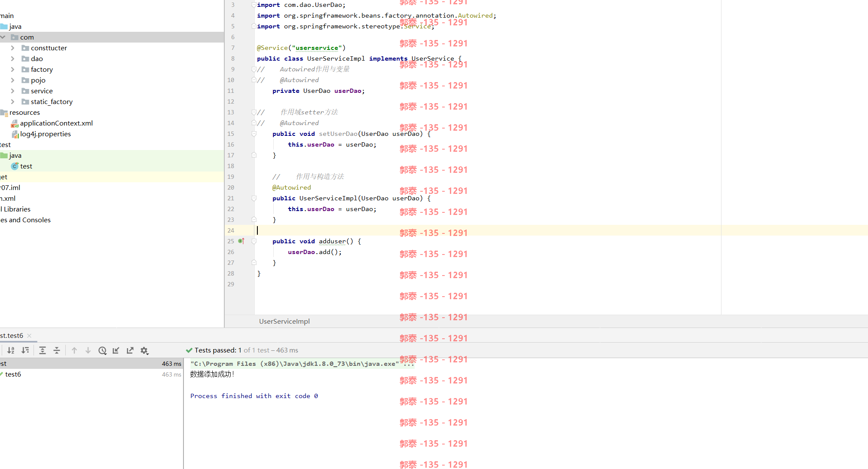This screenshot has height=469, width=868.
Task: Fold the comment block at line 13
Action: [254, 112]
